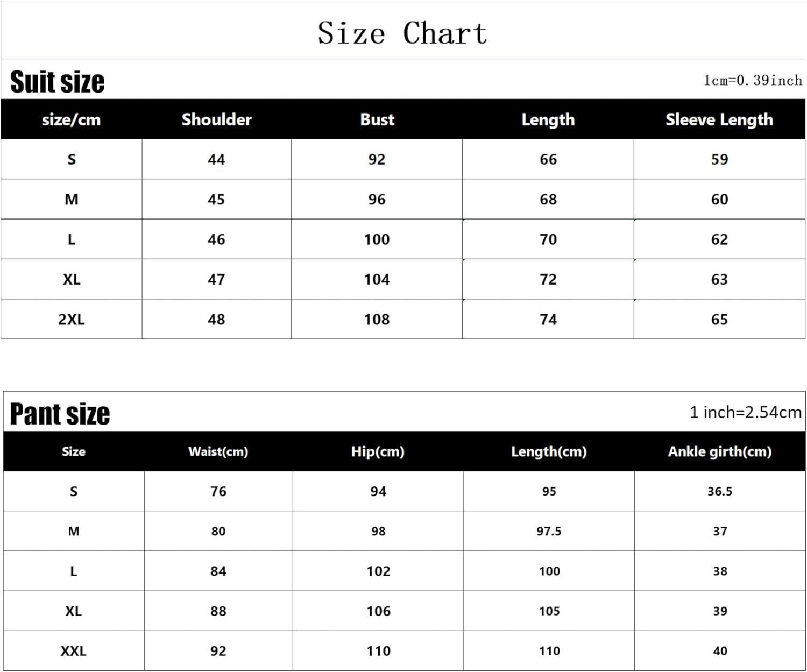Click the Hip(cm) column header
Image resolution: width=807 pixels, height=672 pixels.
378,451
